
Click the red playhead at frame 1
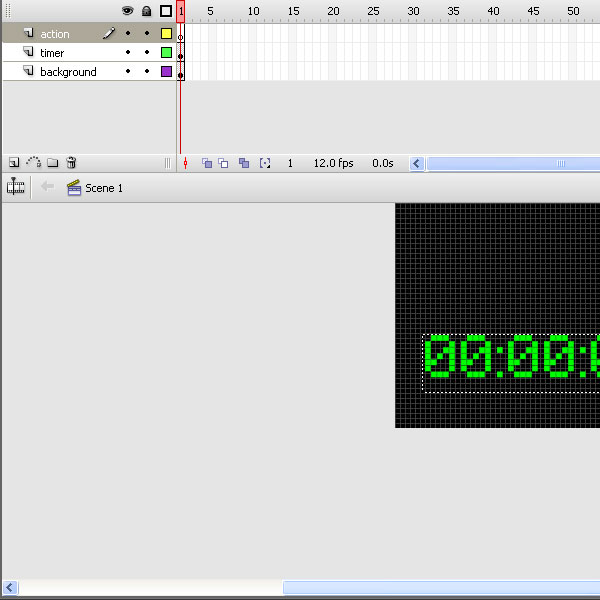coord(181,11)
